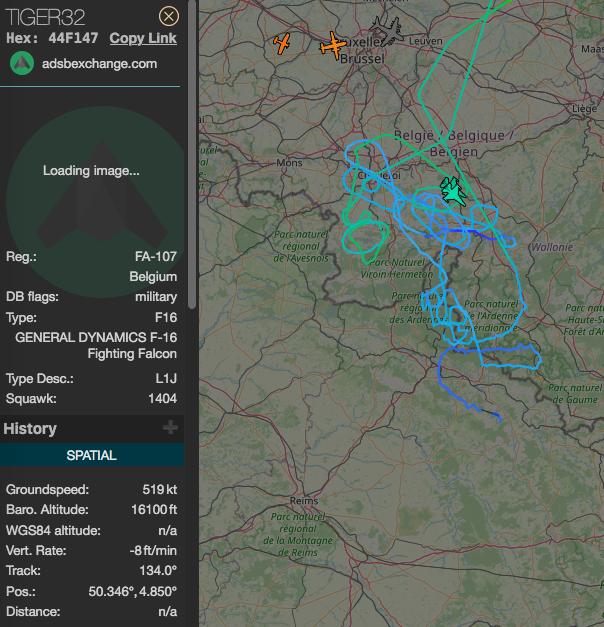Click the Copy Link hyperlink
The width and height of the screenshot is (604, 627).
pos(143,38)
